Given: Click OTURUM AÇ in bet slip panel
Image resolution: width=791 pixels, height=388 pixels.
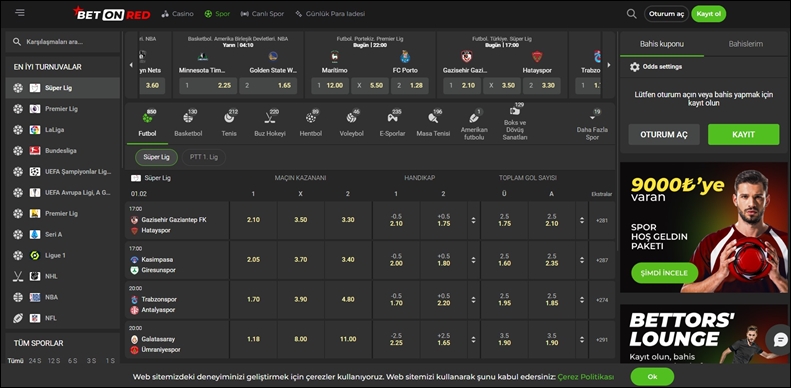Looking at the screenshot, I should pyautogui.click(x=664, y=135).
